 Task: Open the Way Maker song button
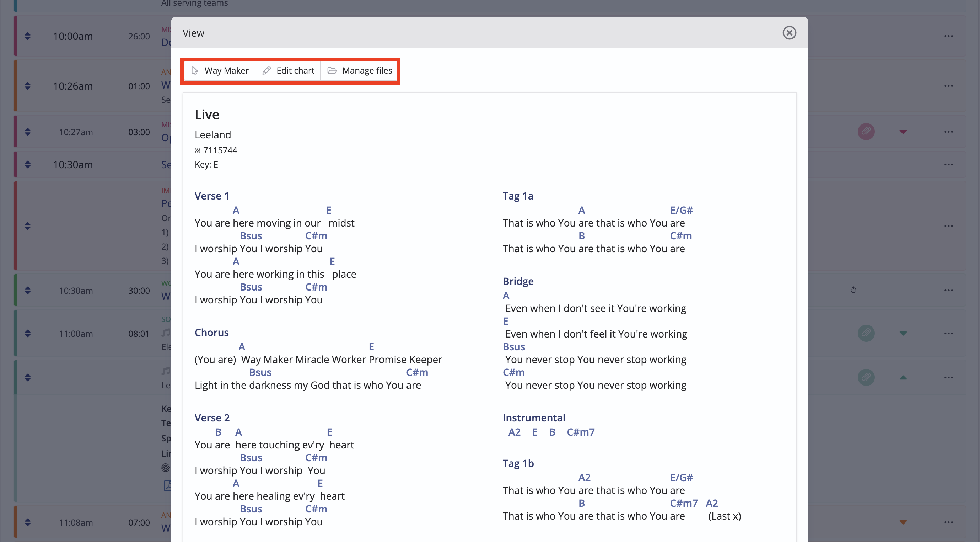pos(220,70)
